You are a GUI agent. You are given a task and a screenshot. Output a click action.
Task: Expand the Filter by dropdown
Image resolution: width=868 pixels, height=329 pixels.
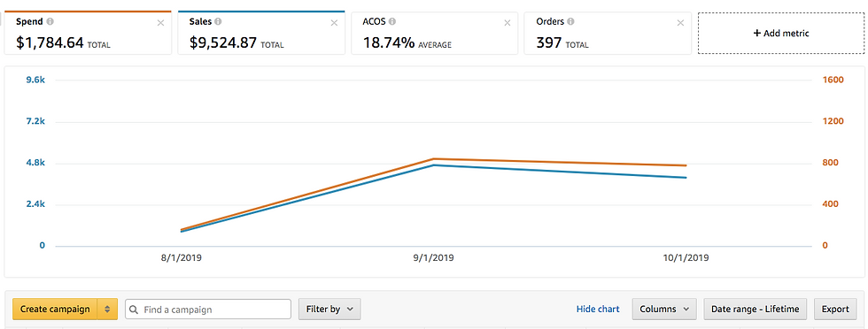tap(329, 309)
